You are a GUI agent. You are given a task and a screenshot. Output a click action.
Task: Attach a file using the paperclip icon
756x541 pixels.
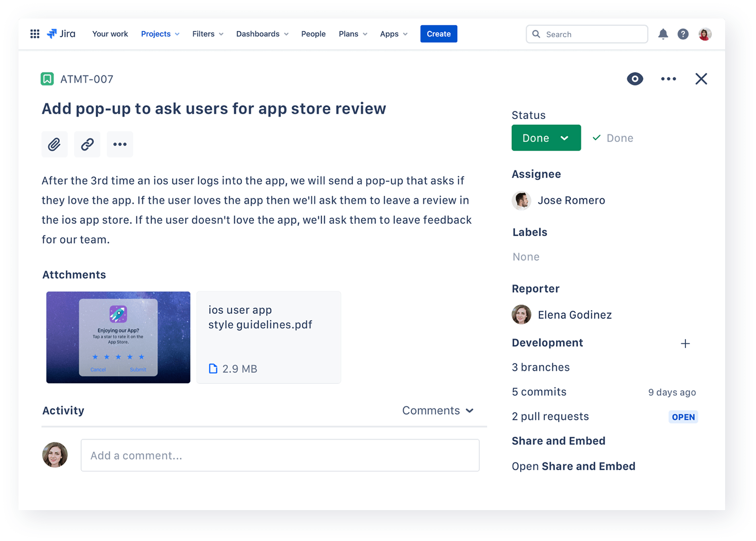pos(55,144)
